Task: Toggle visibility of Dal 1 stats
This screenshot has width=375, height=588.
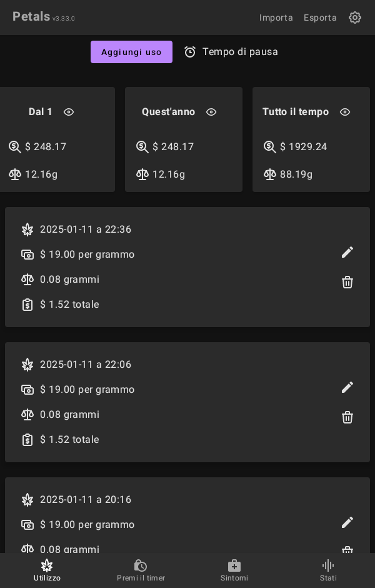Action: [x=69, y=112]
